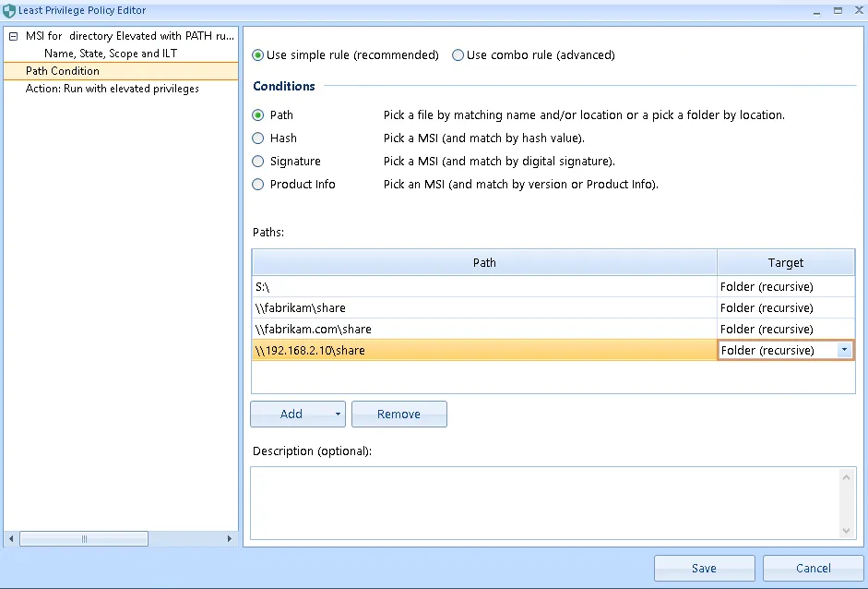Screen dimensions: 868x589
Task: Select Action: Run with elevated privileges
Action: 112,89
